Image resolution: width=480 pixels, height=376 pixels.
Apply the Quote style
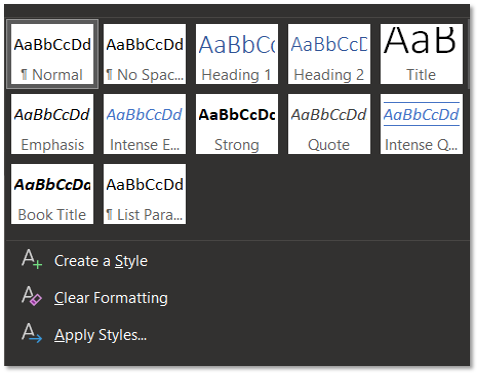[x=329, y=124]
